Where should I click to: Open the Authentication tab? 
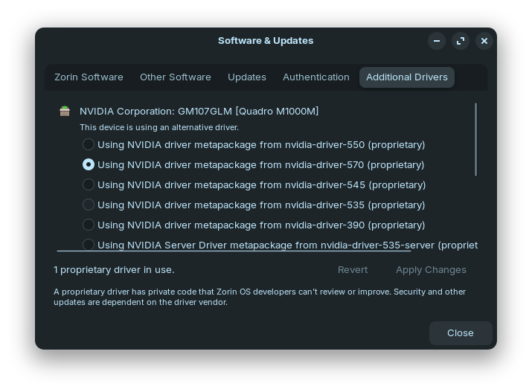coord(316,77)
